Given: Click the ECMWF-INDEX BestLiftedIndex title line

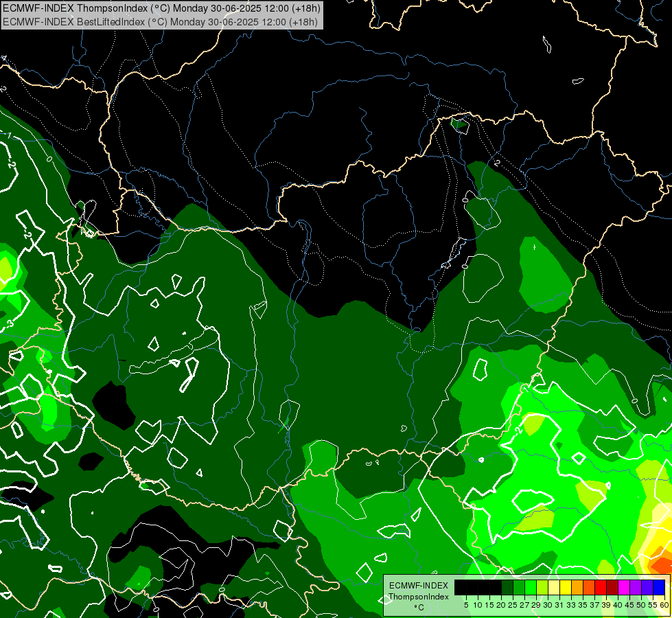Looking at the screenshot, I should point(160,21).
